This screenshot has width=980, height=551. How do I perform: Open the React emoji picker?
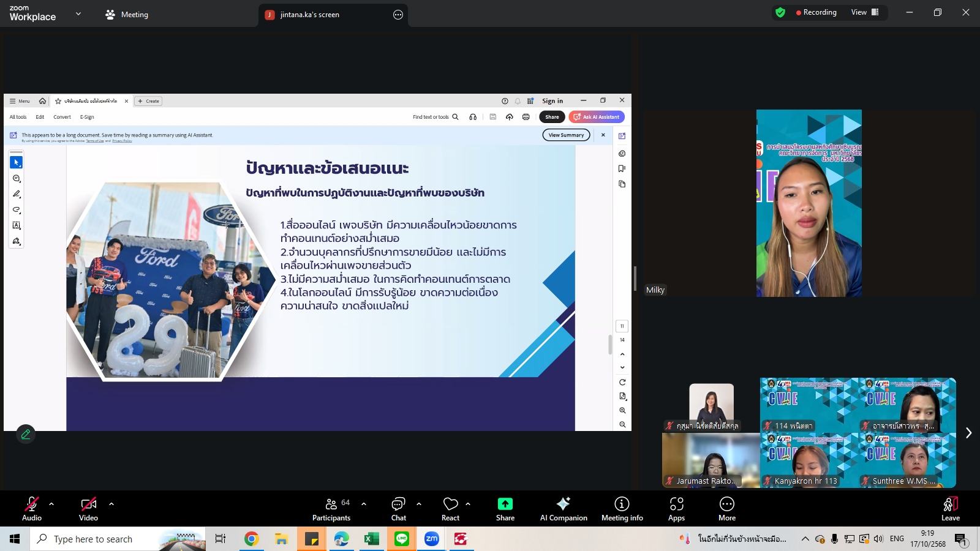[x=450, y=508]
